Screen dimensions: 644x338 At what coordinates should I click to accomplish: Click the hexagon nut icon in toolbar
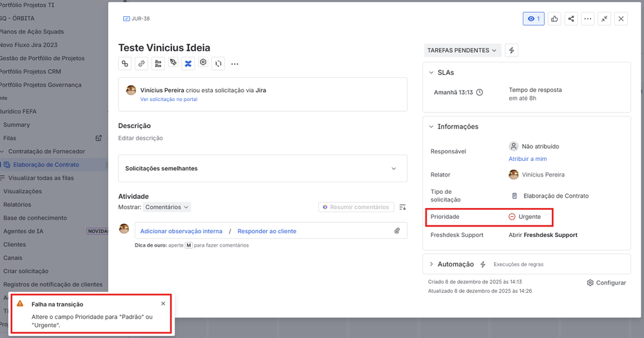(203, 62)
